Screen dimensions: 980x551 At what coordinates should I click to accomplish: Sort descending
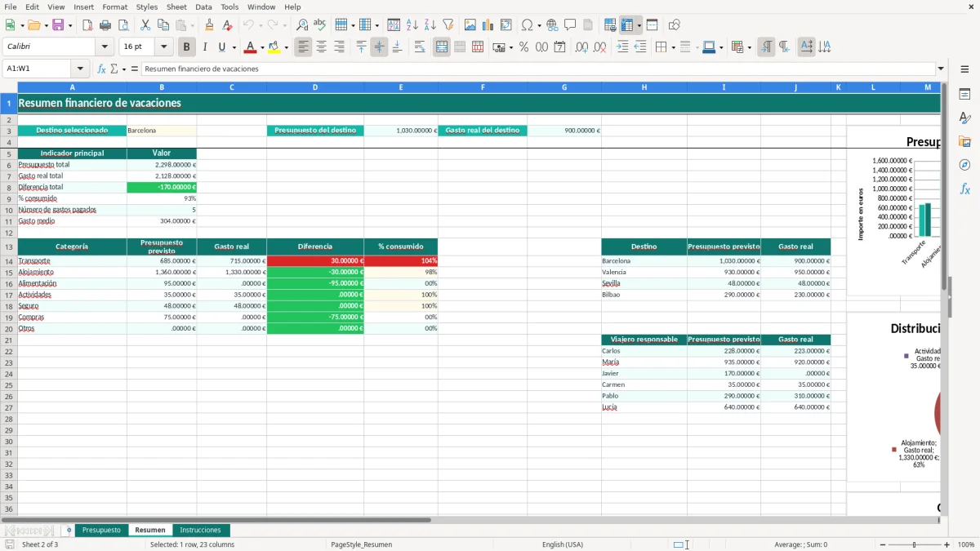point(430,25)
